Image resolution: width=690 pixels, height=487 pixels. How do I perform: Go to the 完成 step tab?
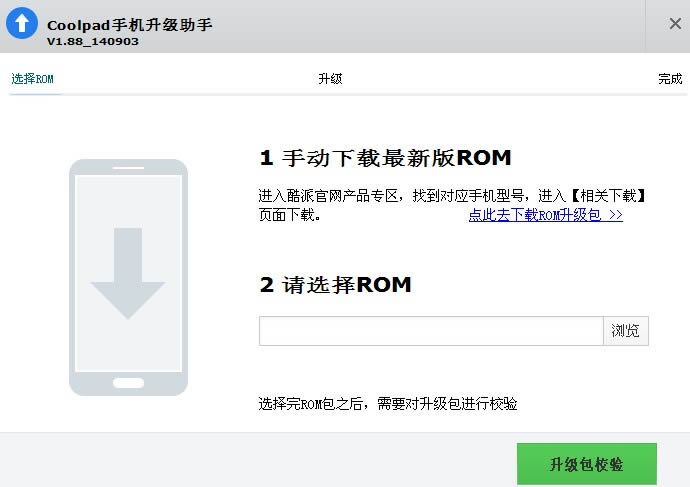(x=670, y=79)
